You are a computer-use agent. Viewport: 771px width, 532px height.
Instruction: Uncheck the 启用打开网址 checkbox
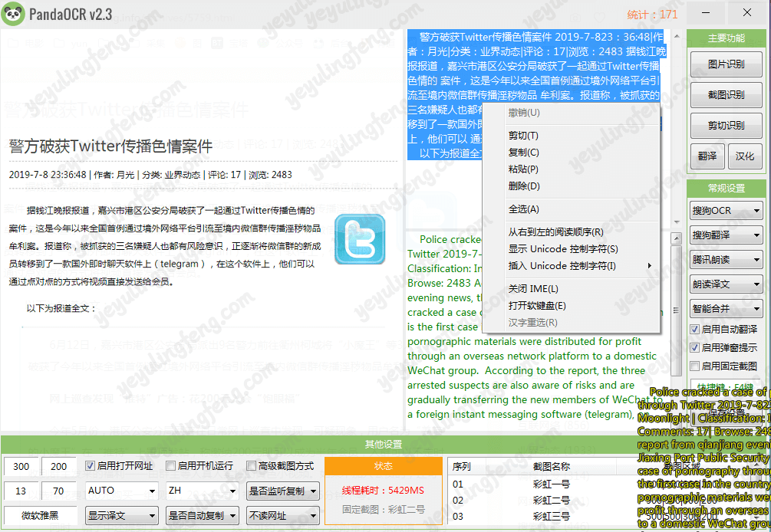[90, 465]
